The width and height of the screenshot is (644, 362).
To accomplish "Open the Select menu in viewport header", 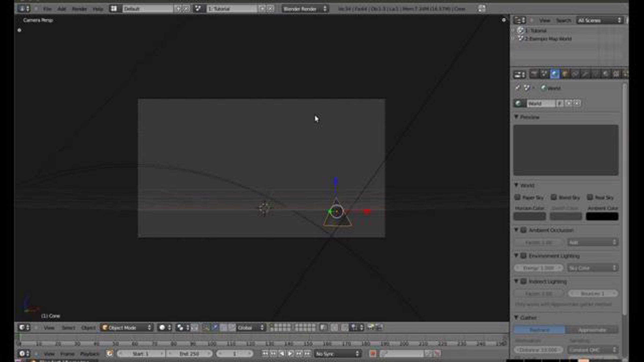I will click(68, 328).
